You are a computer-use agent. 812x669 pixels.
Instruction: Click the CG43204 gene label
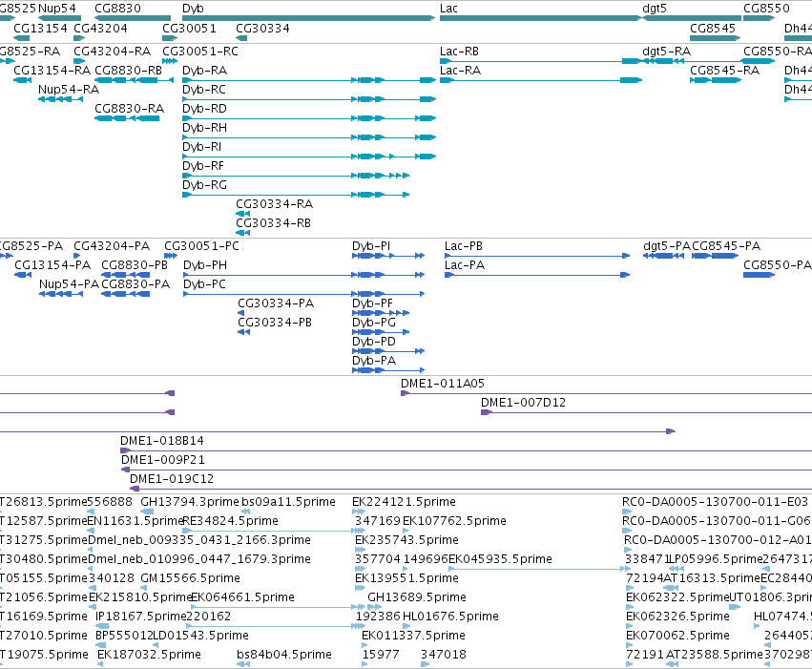click(x=100, y=28)
